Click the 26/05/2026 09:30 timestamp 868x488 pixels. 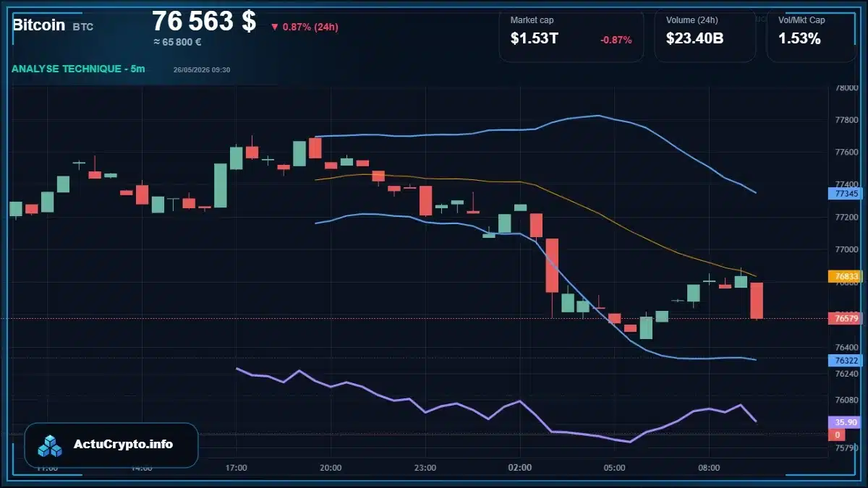(x=202, y=69)
